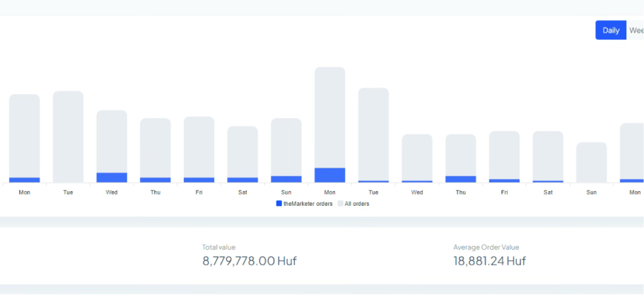Click the first Tuesday's gray bar

coord(68,136)
